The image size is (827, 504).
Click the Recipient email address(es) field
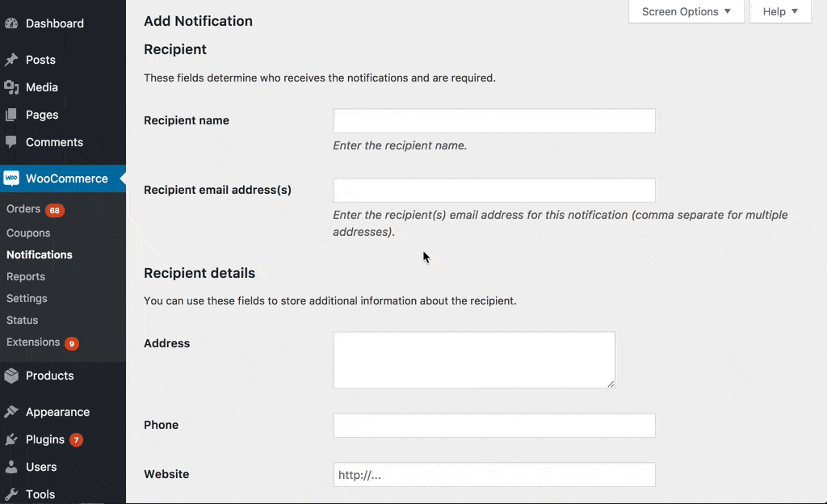tap(494, 191)
